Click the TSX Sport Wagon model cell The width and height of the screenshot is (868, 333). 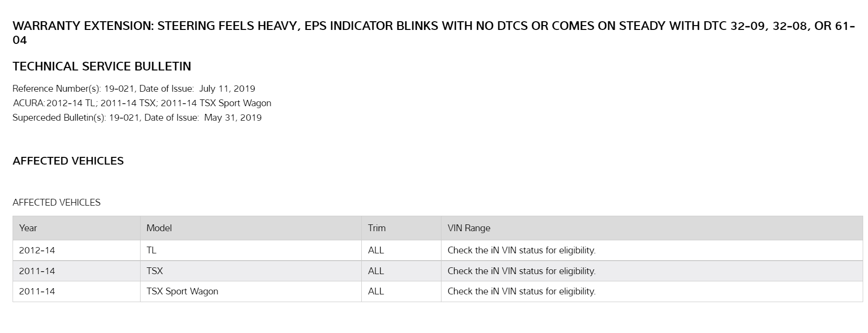[x=182, y=291]
